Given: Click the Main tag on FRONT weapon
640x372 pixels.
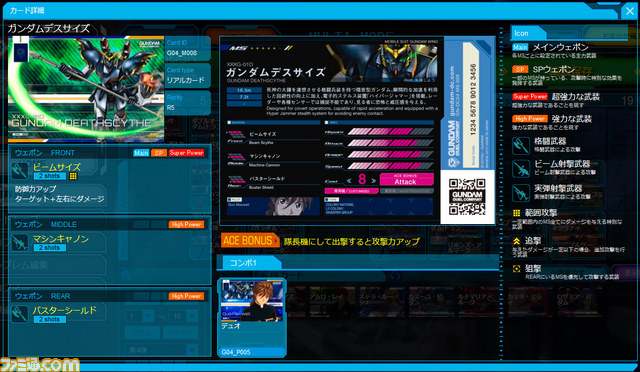Looking at the screenshot, I should coord(141,153).
